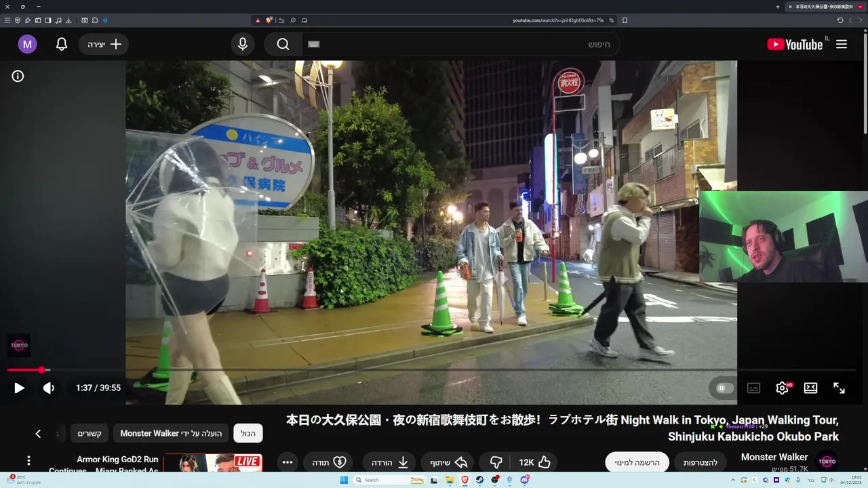The image size is (868, 488).
Task: Click the Armor King GoD2 Run title
Action: click(x=117, y=460)
